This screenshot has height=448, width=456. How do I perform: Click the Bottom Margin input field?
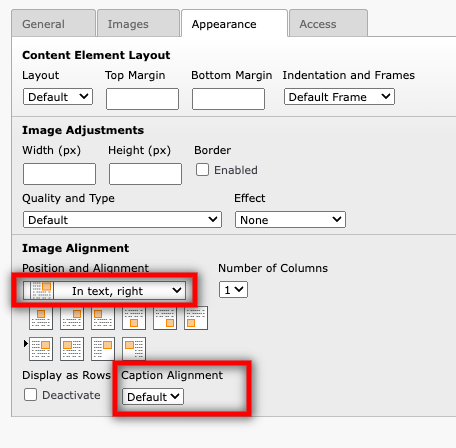[228, 99]
